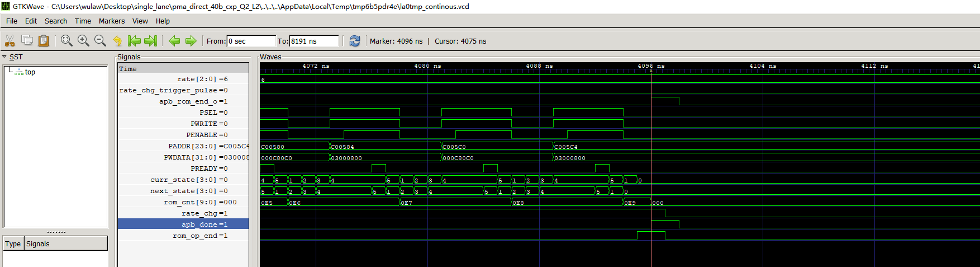Image resolution: width=980 pixels, height=267 pixels.
Task: Click the SST pane resize grip dots
Action: click(x=56, y=232)
